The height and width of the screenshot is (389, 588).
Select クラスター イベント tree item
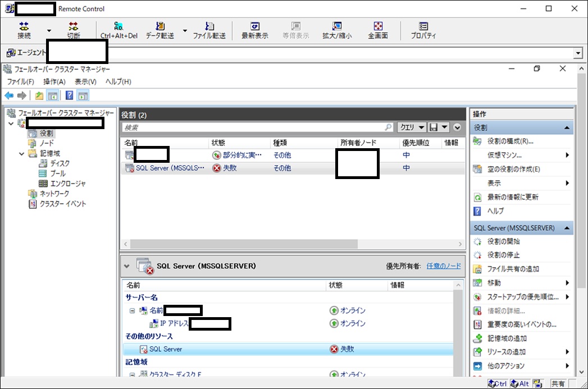coord(63,204)
